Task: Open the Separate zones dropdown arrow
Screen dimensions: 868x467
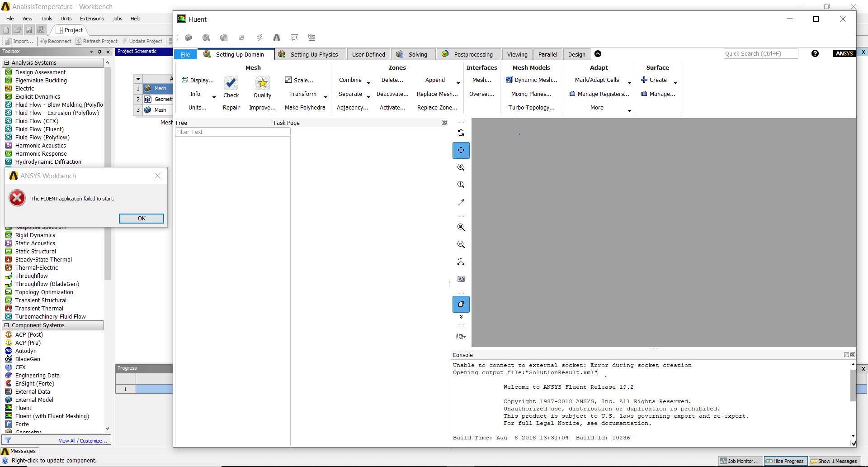Action: [x=368, y=97]
